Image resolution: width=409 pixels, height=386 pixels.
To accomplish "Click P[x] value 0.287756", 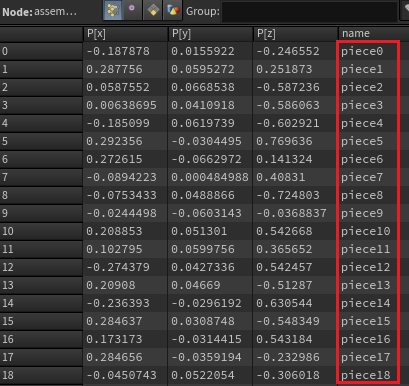I will coord(114,69).
